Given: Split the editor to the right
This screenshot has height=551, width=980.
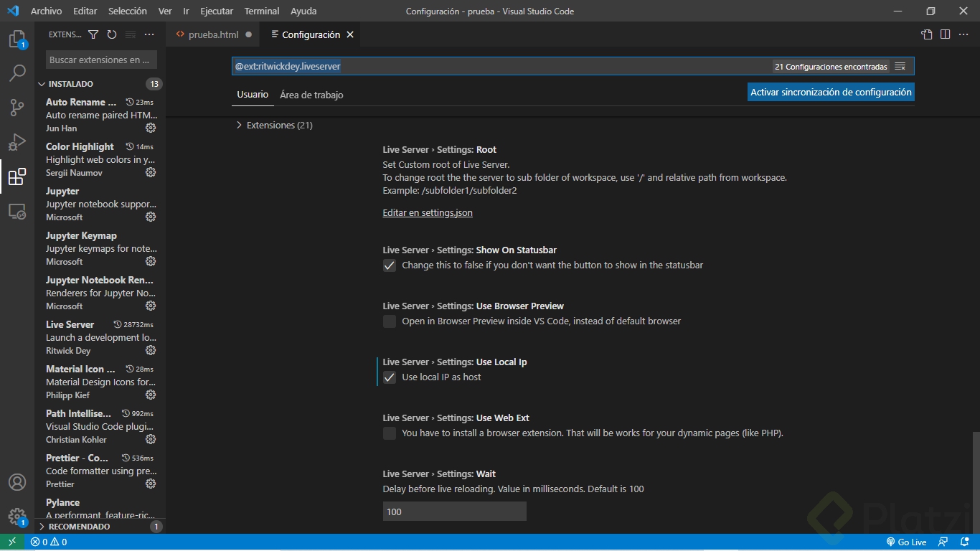Looking at the screenshot, I should (946, 34).
